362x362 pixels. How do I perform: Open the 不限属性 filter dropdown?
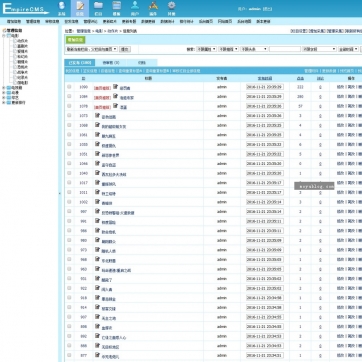[206, 49]
